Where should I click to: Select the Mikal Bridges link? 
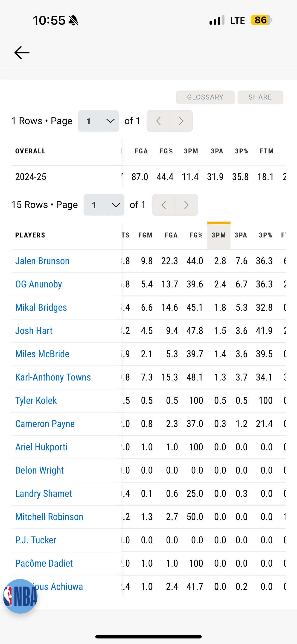pos(41,307)
